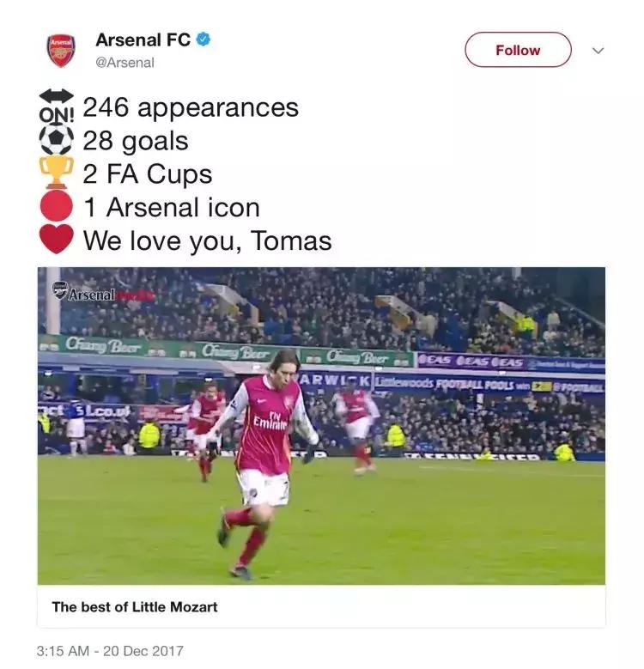644x669 pixels.
Task: Open the tweet options chevron menu
Action: (598, 51)
